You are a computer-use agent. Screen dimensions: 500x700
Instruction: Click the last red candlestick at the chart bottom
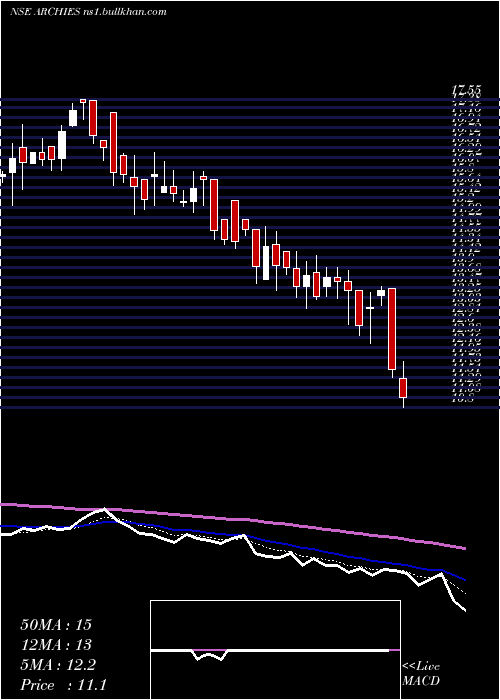[x=403, y=388]
